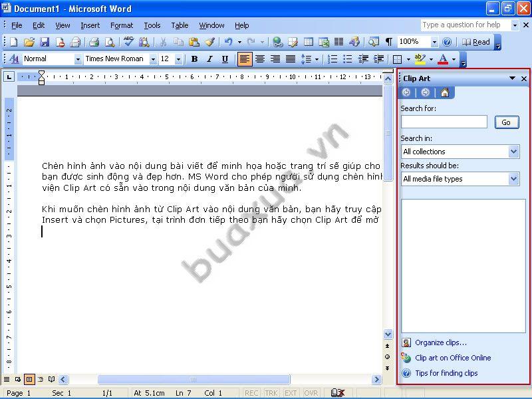Click the Organize clips icon
Image resolution: width=532 pixels, height=399 pixels.
click(x=406, y=342)
